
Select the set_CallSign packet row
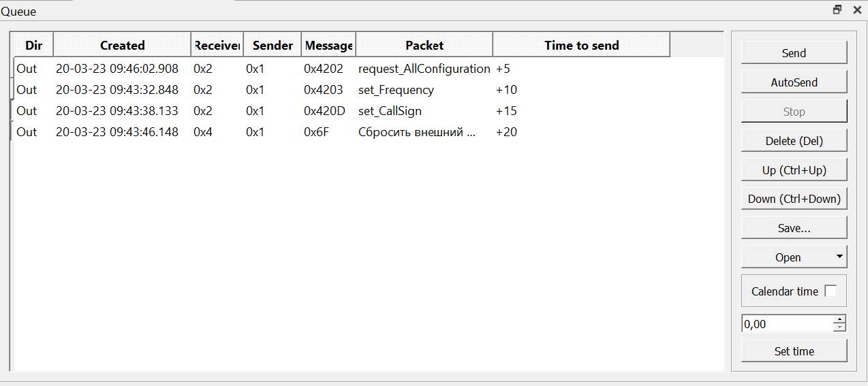[390, 111]
